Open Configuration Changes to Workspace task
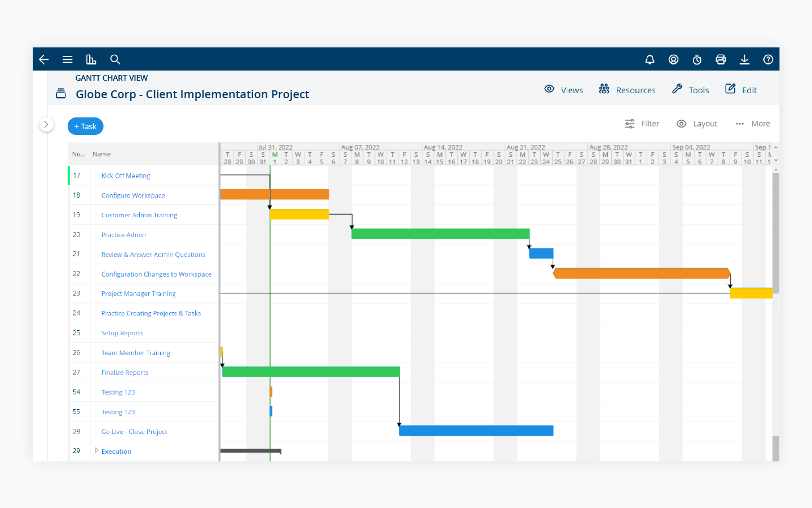812x508 pixels. 156,274
